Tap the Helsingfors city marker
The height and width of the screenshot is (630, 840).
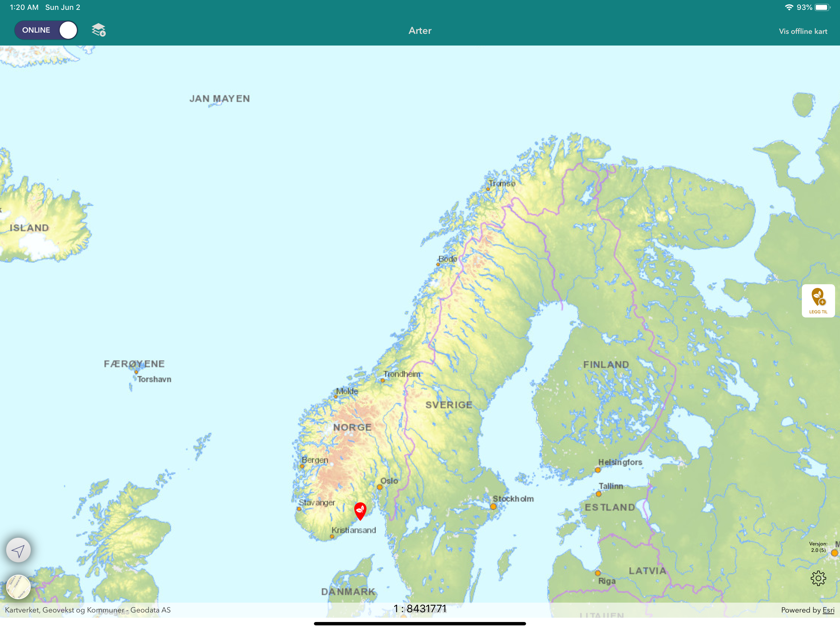point(598,470)
